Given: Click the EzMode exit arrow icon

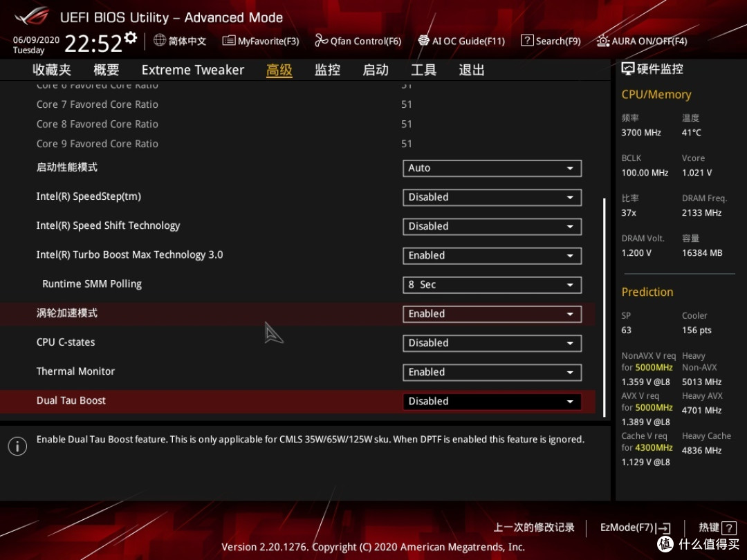Looking at the screenshot, I should pyautogui.click(x=663, y=528).
